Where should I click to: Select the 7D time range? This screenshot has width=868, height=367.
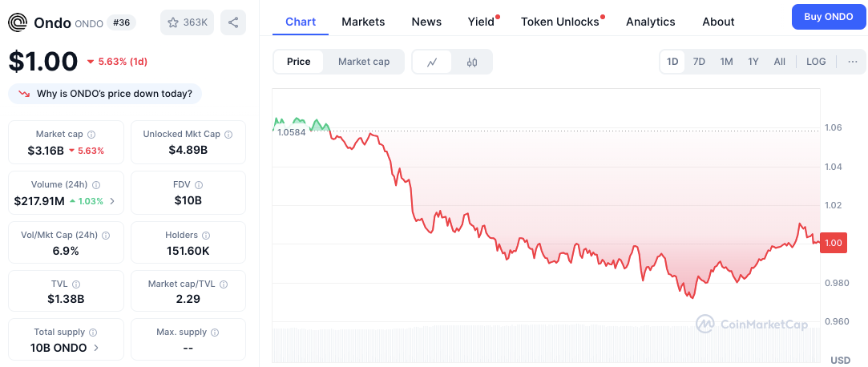click(x=699, y=62)
